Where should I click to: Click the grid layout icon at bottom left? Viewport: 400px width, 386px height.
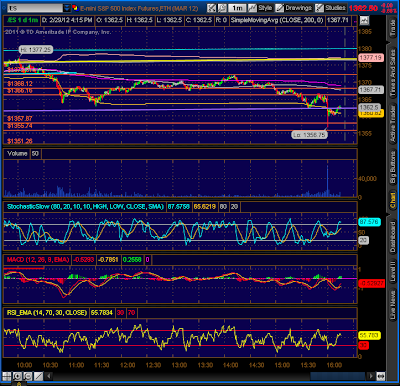click(7, 377)
